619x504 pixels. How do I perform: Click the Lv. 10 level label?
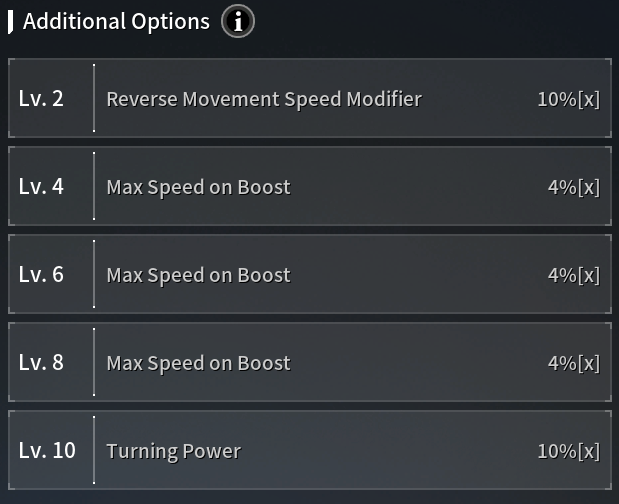point(47,451)
